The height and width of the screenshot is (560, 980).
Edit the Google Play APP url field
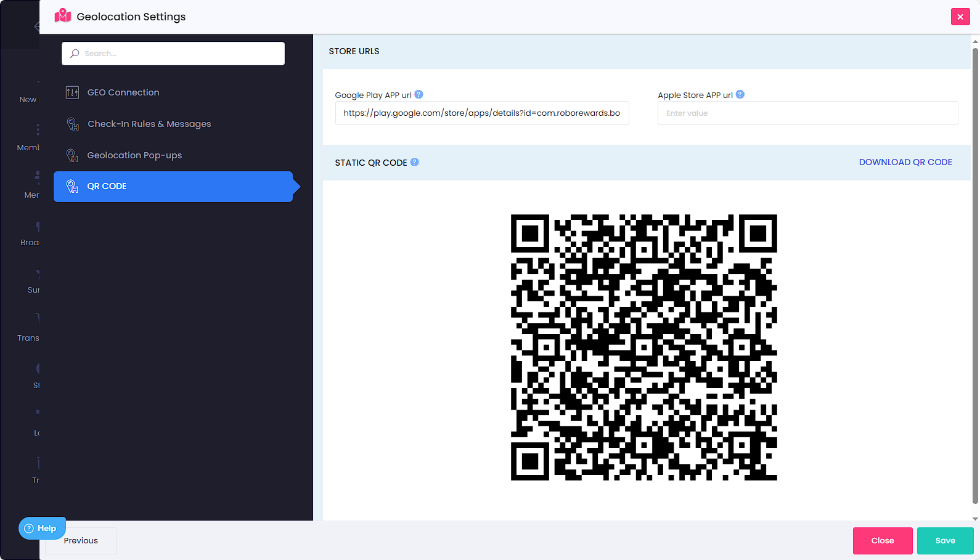tap(482, 113)
